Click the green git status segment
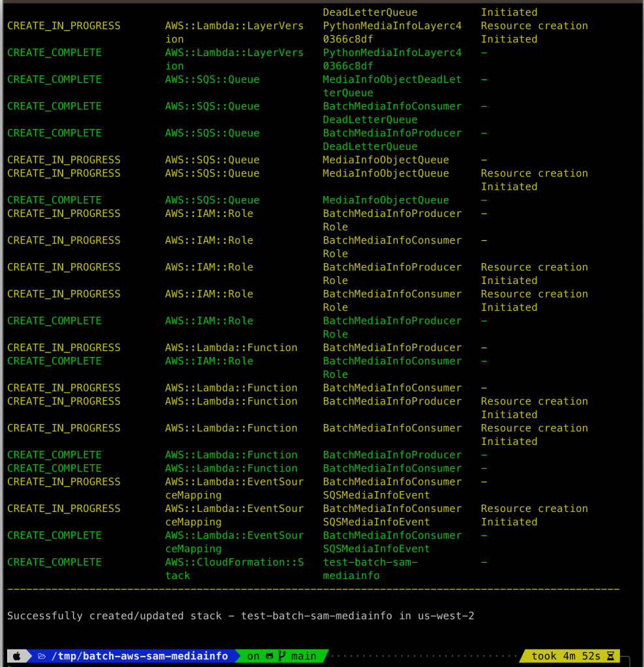The height and width of the screenshot is (667, 644). click(284, 656)
